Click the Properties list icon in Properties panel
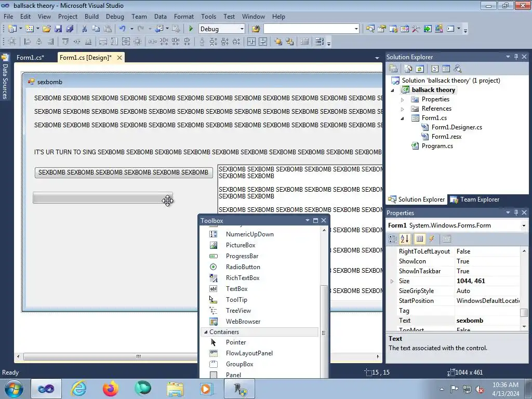This screenshot has width=532, height=399. click(x=420, y=239)
